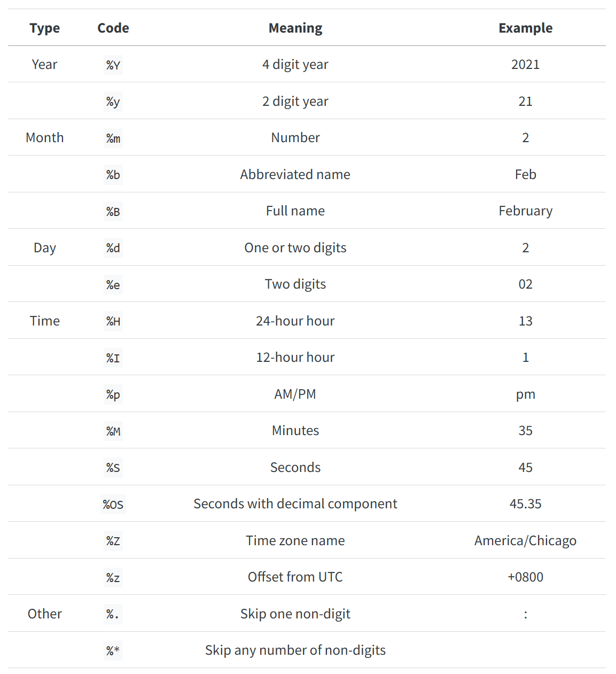
Task: Click the %B full name code
Action: [x=113, y=212]
